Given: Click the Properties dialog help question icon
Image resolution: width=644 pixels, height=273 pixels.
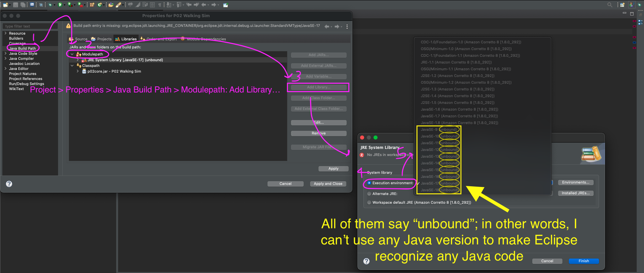Looking at the screenshot, I should tap(9, 184).
